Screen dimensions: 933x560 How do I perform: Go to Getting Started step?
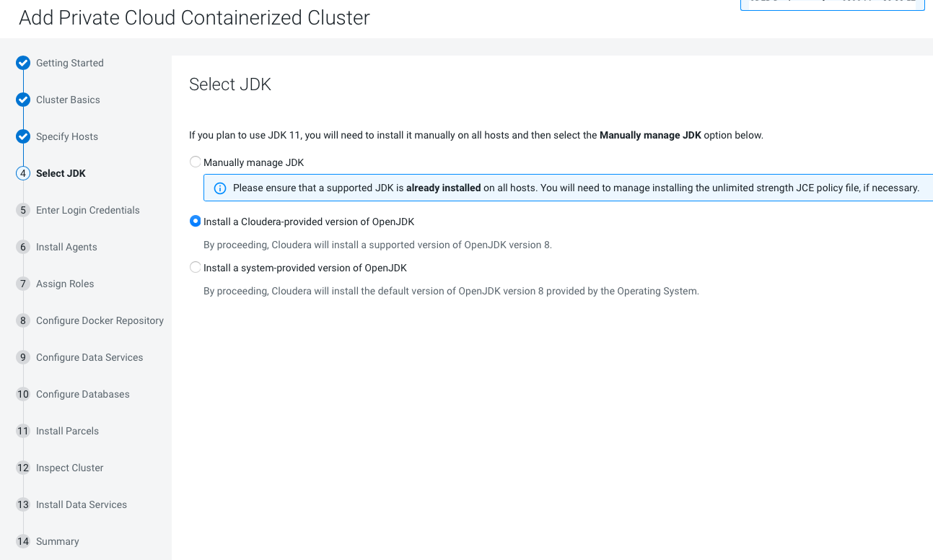click(70, 63)
